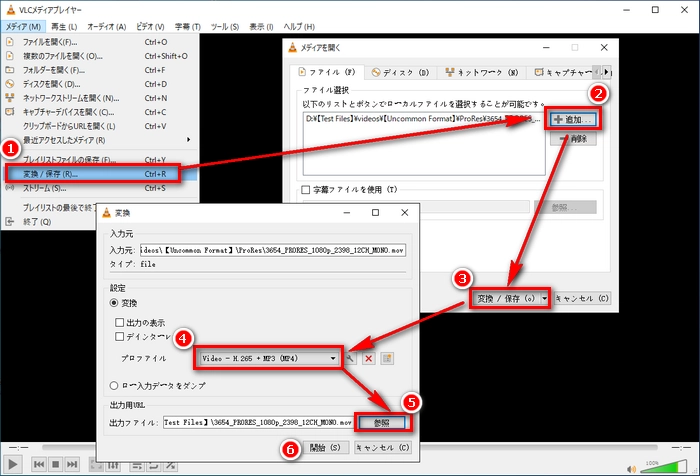Click the capture device icon in menu
Viewport: 700px width, 476px height.
pos(9,112)
